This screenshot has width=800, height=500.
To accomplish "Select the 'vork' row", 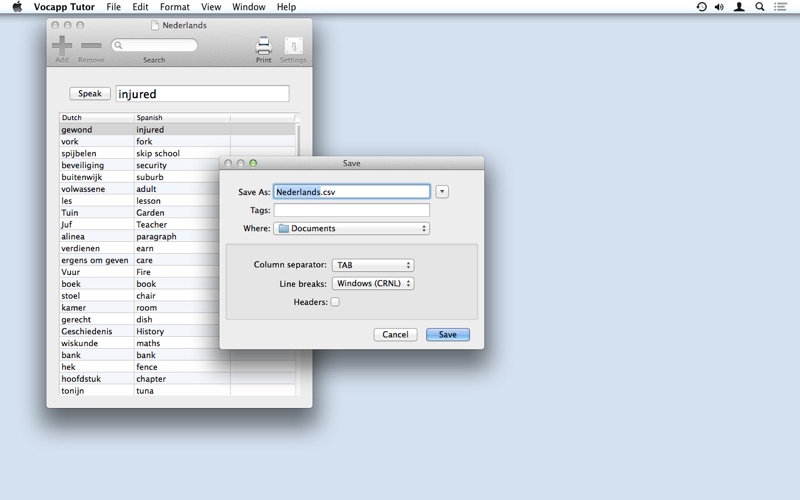I will 177,141.
